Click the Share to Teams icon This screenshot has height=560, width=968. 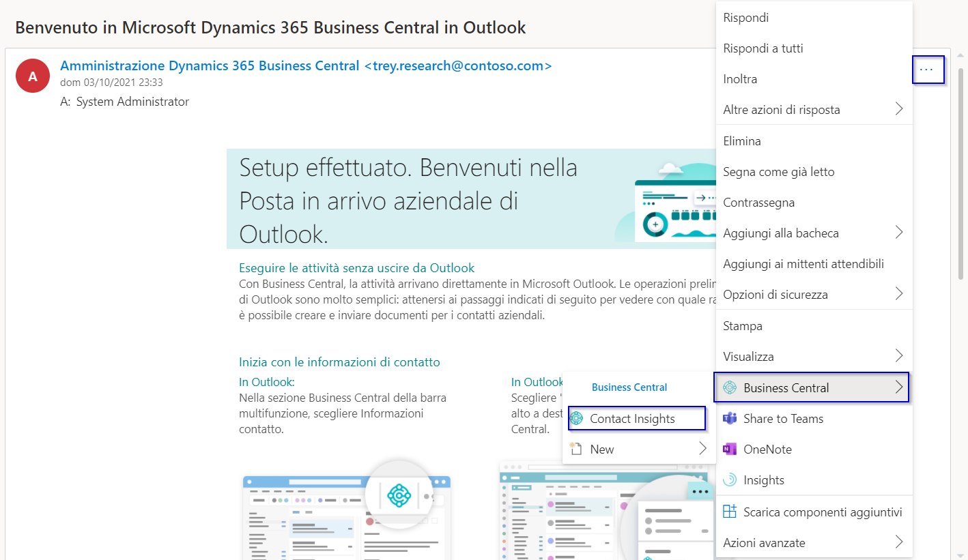click(x=730, y=418)
